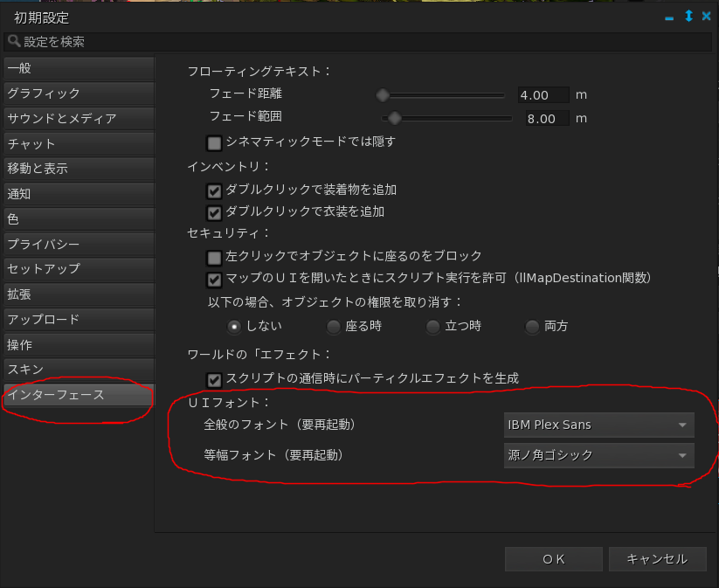
Task: Open the 全般のフォント dropdown showing IBM Plex Sans
Action: [598, 425]
